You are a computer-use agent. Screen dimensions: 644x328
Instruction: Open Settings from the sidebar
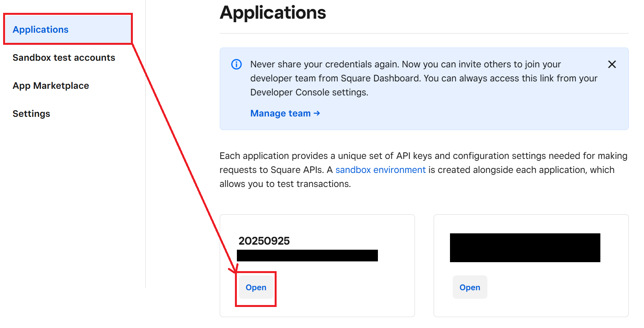(31, 114)
